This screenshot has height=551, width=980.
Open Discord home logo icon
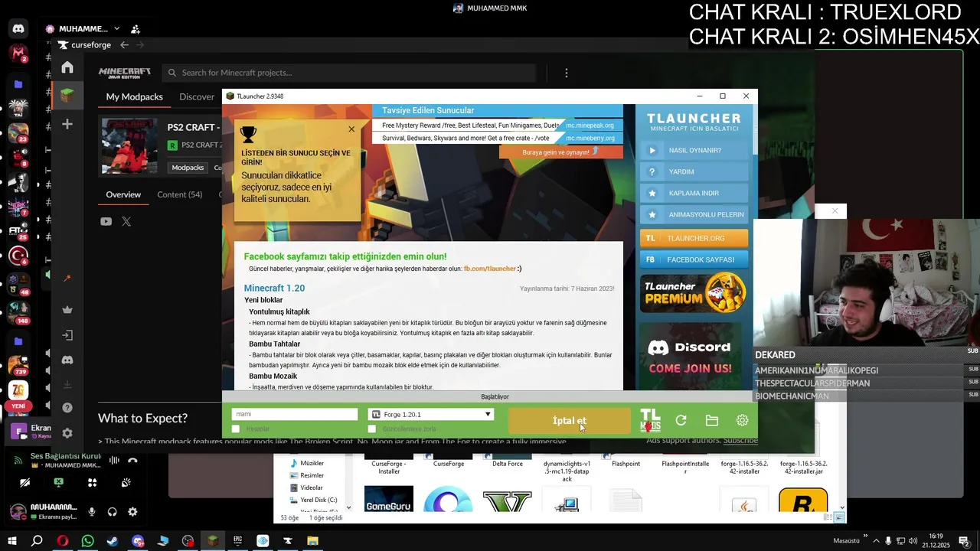coord(18,28)
